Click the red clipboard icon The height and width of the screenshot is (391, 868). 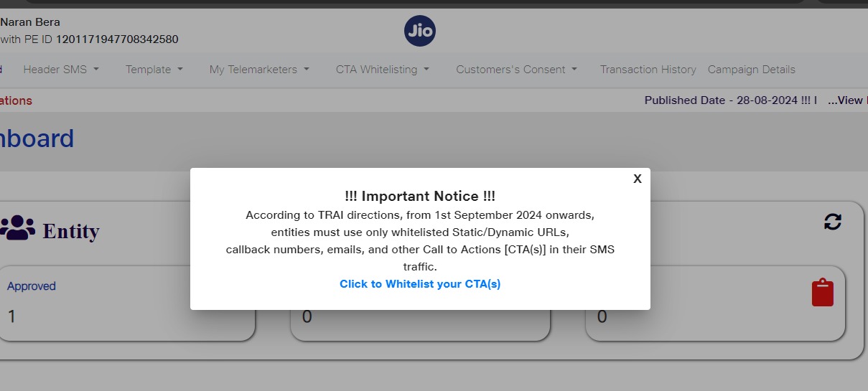(x=822, y=293)
